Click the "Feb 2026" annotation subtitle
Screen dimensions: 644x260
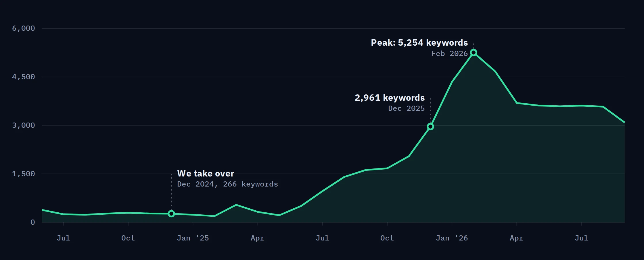[449, 54]
